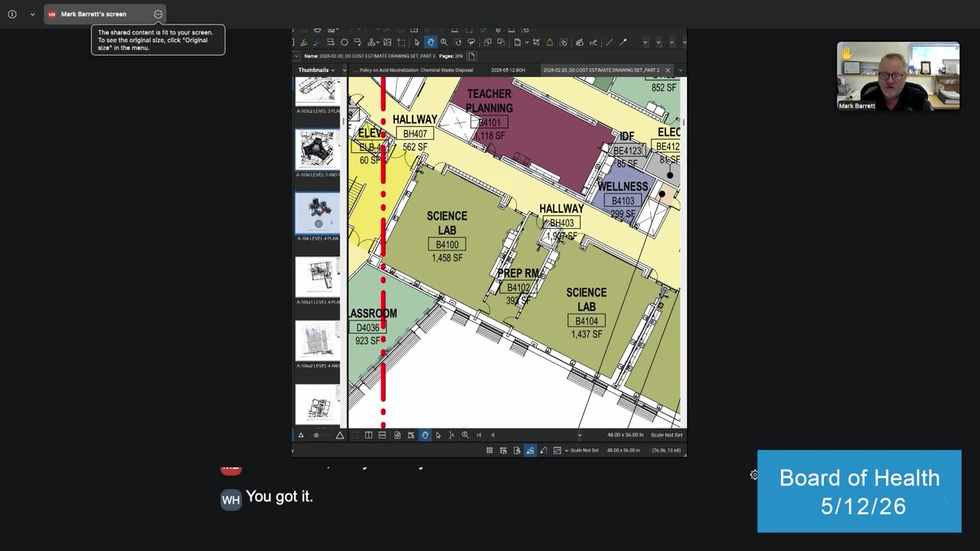The image size is (980, 551).
Task: Select the arrow select tool in top toolbar
Action: pos(417,42)
